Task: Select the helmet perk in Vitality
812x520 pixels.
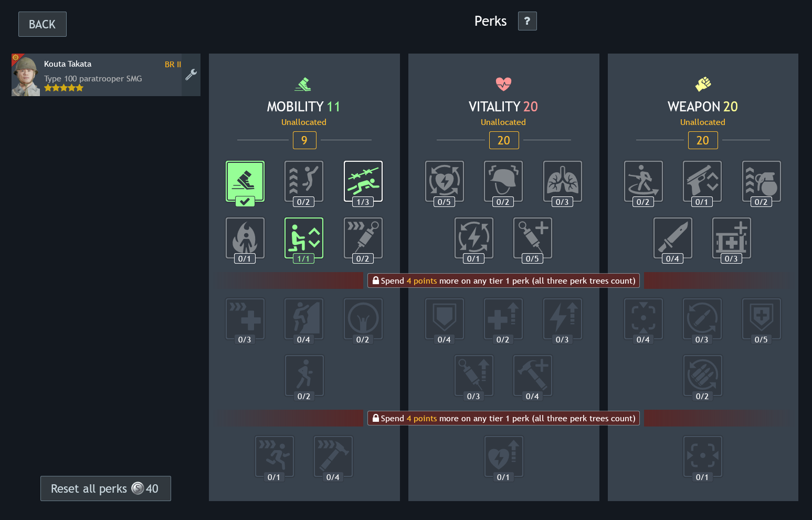Action: [x=503, y=181]
